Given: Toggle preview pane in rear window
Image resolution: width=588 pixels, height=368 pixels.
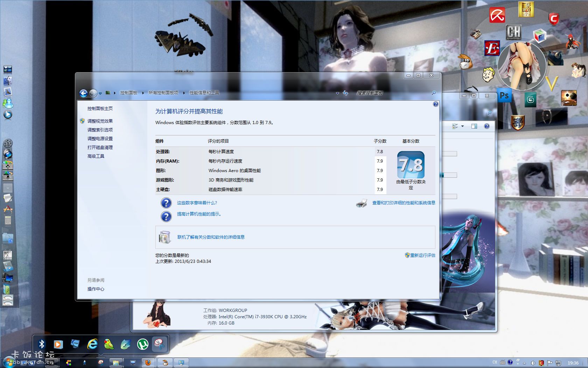Looking at the screenshot, I should click(x=474, y=126).
